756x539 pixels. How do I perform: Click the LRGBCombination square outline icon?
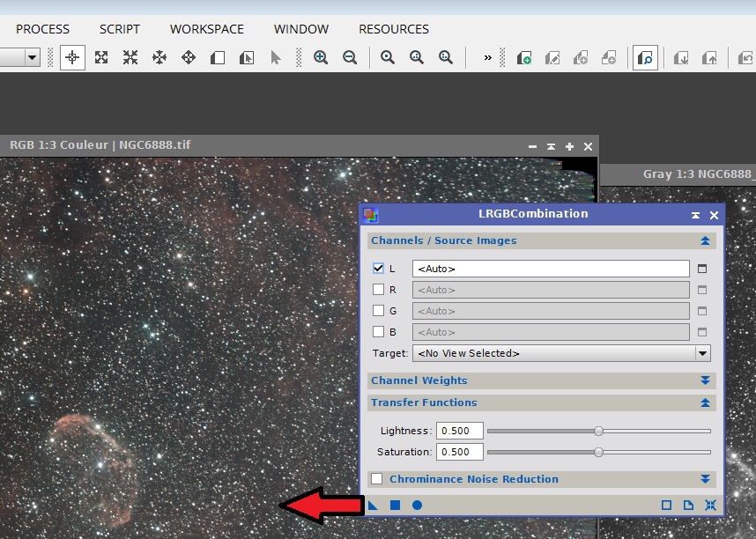(666, 506)
